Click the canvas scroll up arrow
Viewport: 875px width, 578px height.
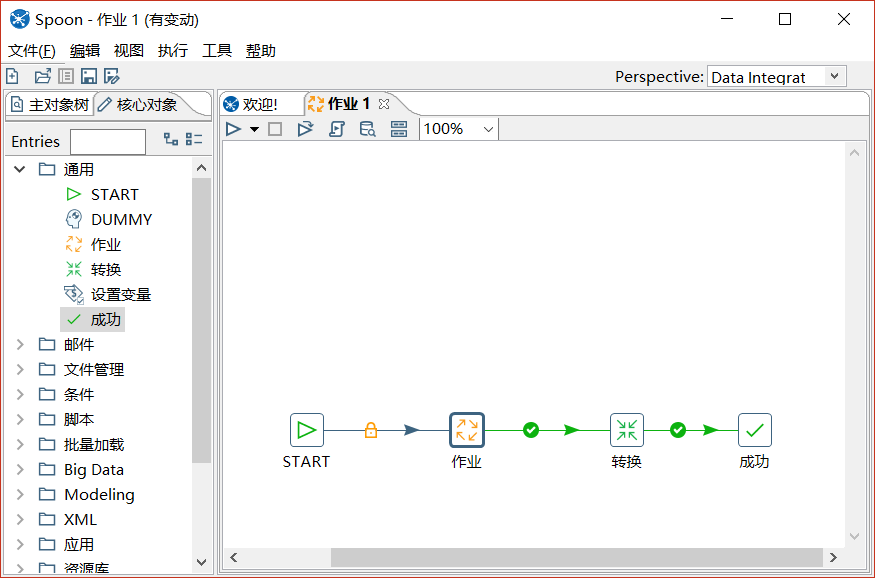[x=854, y=152]
